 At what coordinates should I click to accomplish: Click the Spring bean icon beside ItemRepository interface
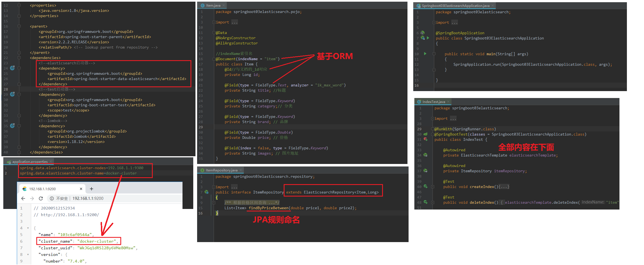click(206, 192)
